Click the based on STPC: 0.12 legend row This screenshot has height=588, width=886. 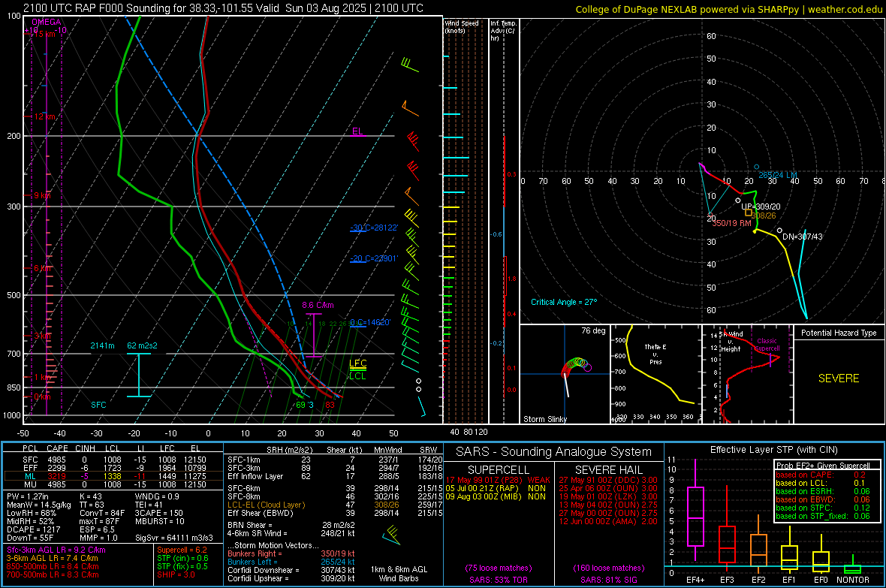(823, 508)
